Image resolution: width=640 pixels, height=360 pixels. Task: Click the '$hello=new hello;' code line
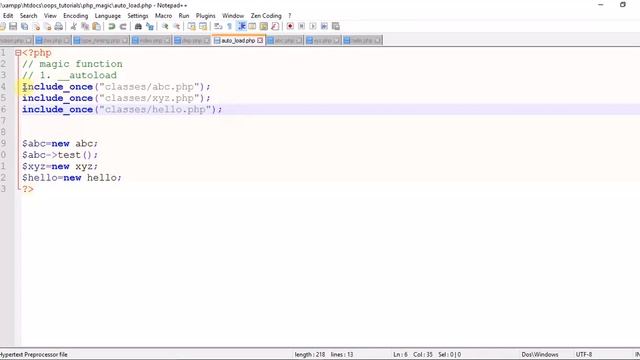point(72,178)
